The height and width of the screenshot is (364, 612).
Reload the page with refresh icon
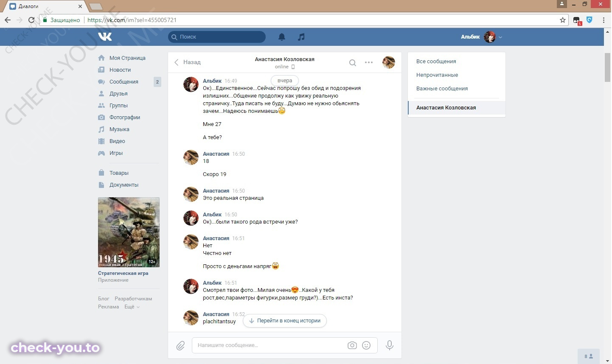(x=31, y=20)
